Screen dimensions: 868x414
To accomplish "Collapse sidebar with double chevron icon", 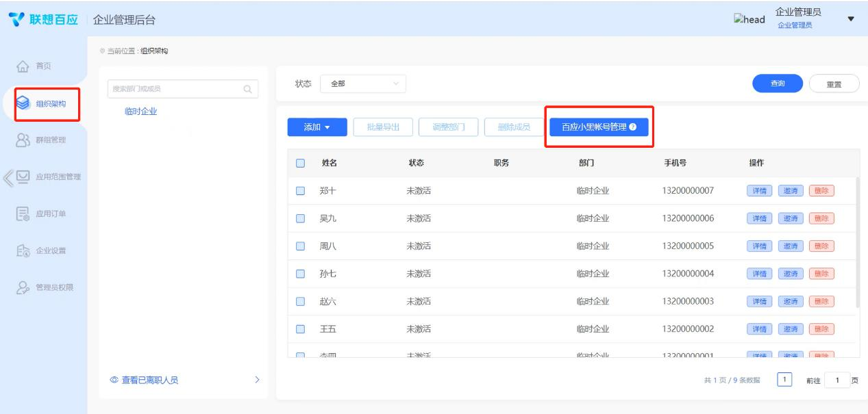I will [7, 177].
